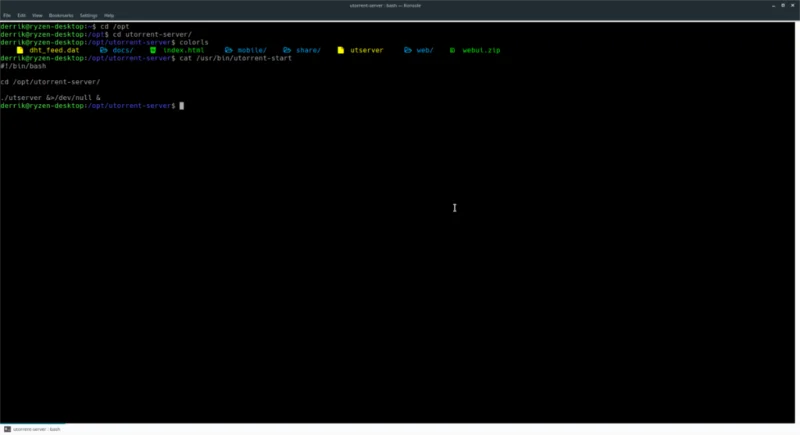This screenshot has width=800, height=435.
Task: Minimize the Konsole window
Action: click(773, 6)
